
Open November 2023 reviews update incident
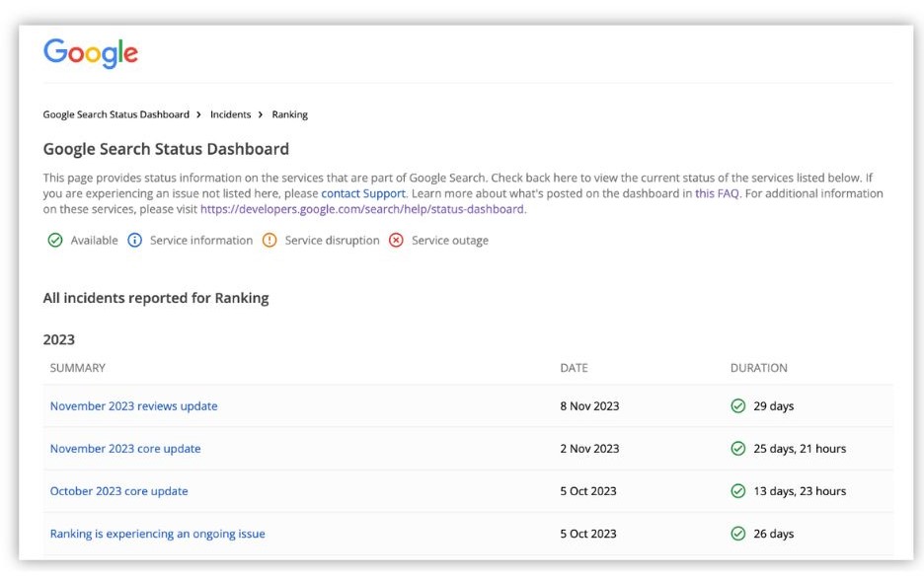click(133, 406)
